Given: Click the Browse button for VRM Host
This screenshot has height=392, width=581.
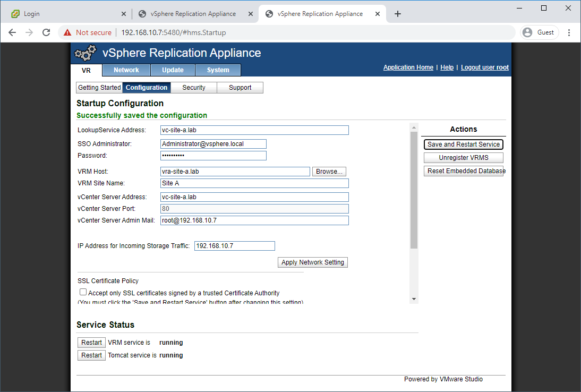Looking at the screenshot, I should tap(329, 172).
